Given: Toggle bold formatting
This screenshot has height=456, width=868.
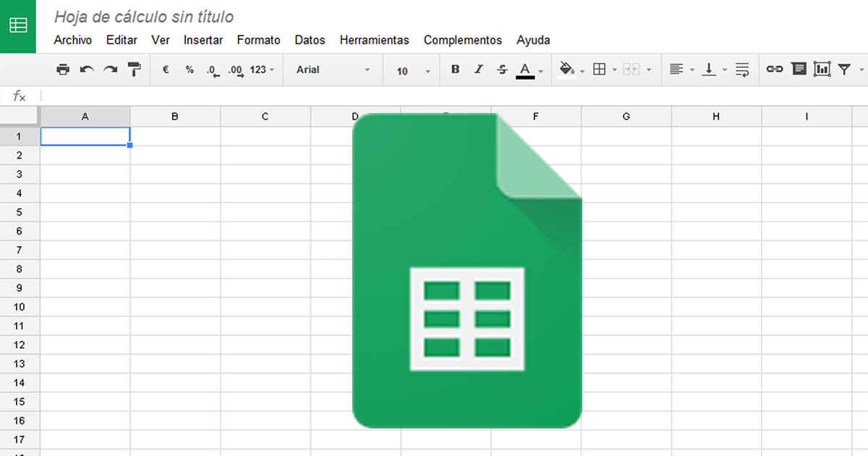Looking at the screenshot, I should tap(455, 69).
